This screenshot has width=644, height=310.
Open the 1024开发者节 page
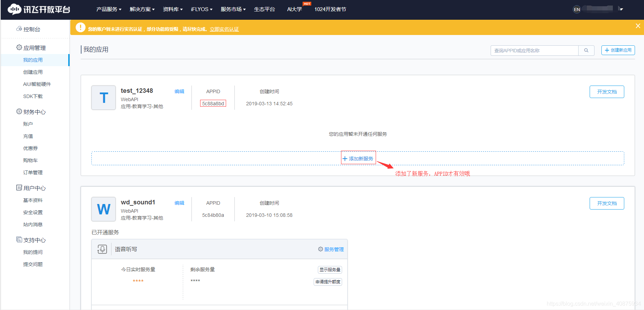(330, 9)
